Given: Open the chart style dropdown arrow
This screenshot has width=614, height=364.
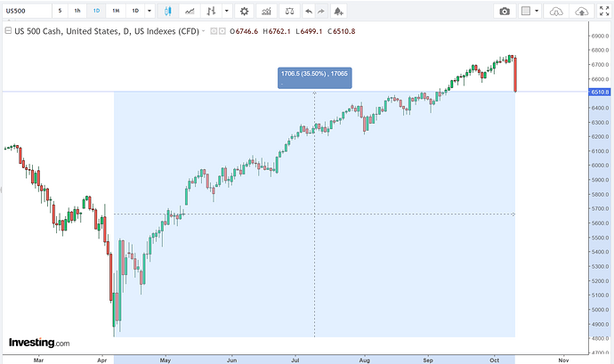Looking at the screenshot, I should coord(227,11).
